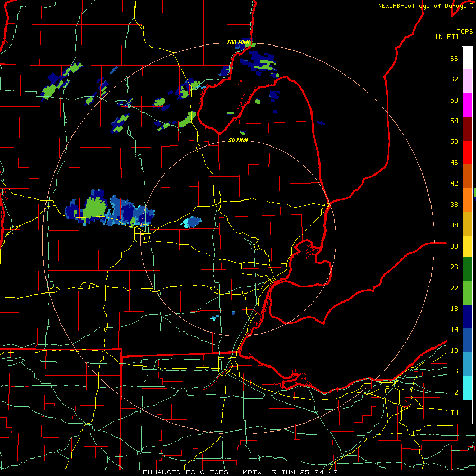Click the 42 legend value
476x476 pixels.
click(454, 184)
